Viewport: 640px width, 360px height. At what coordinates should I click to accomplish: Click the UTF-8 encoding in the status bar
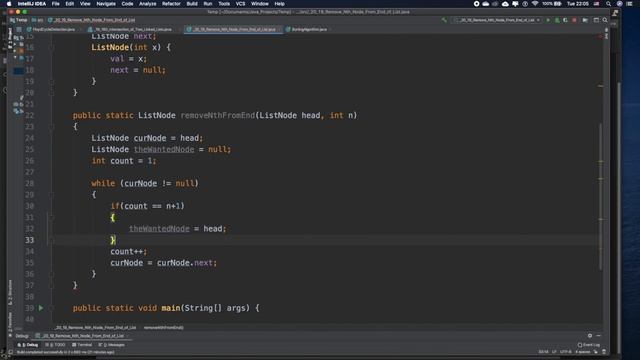pyautogui.click(x=566, y=351)
